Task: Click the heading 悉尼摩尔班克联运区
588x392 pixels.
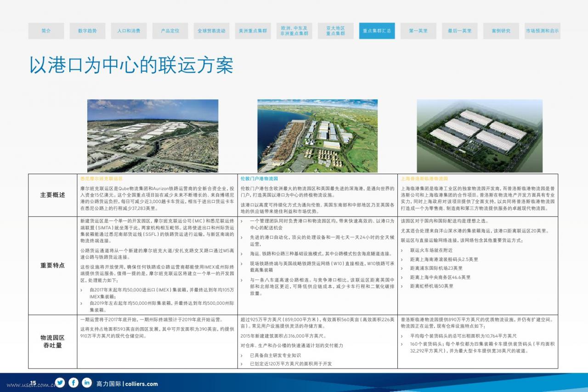Action: pos(102,178)
